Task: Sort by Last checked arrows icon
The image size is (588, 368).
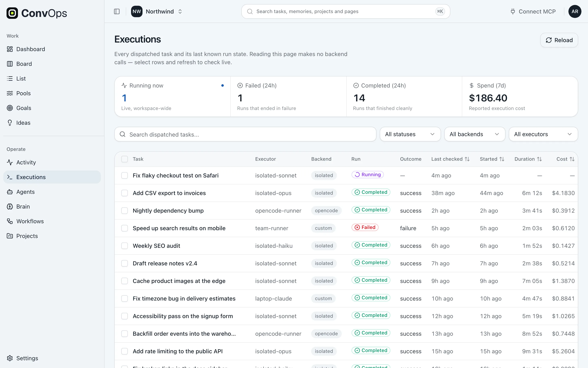Action: pyautogui.click(x=467, y=159)
